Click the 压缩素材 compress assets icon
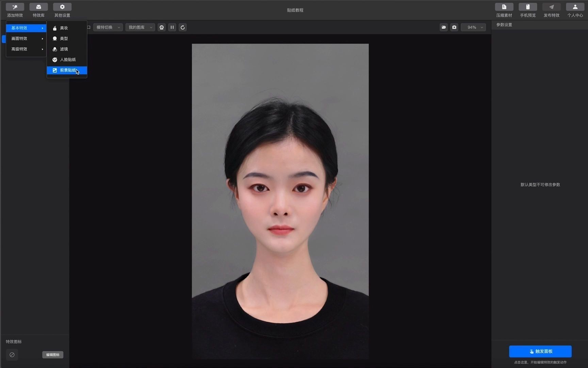 point(504,10)
